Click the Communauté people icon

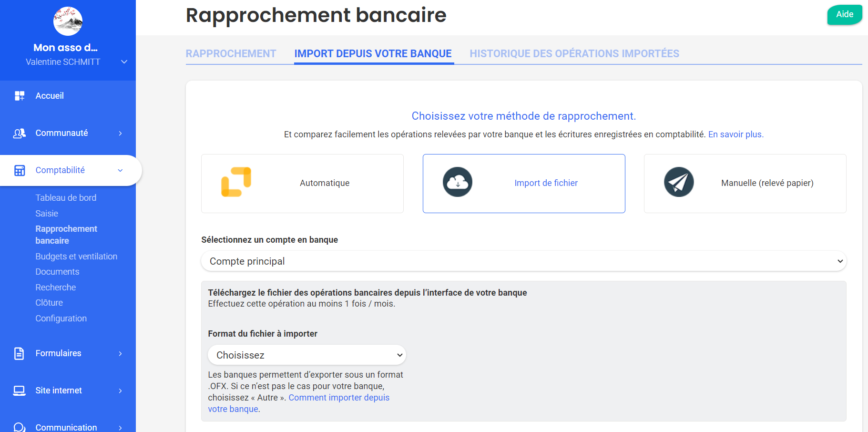point(20,133)
